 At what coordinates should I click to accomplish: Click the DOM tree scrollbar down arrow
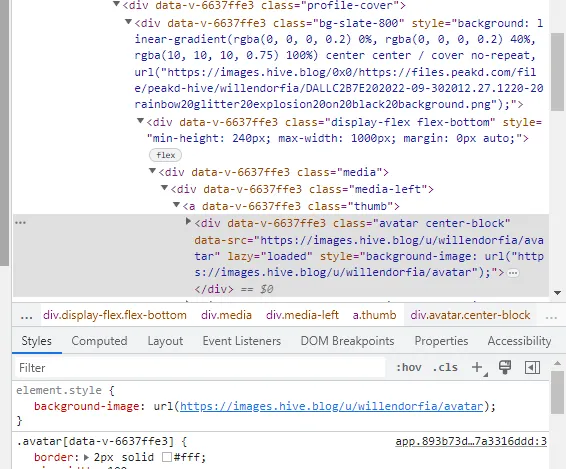coord(557,293)
